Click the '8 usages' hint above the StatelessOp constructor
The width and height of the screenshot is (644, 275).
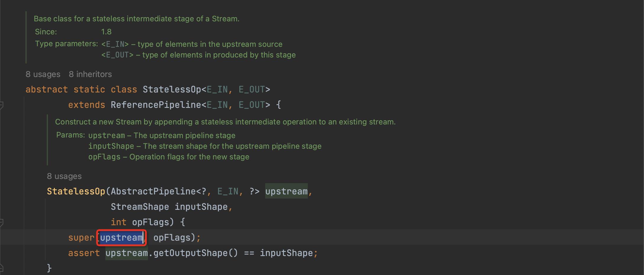[x=64, y=176]
